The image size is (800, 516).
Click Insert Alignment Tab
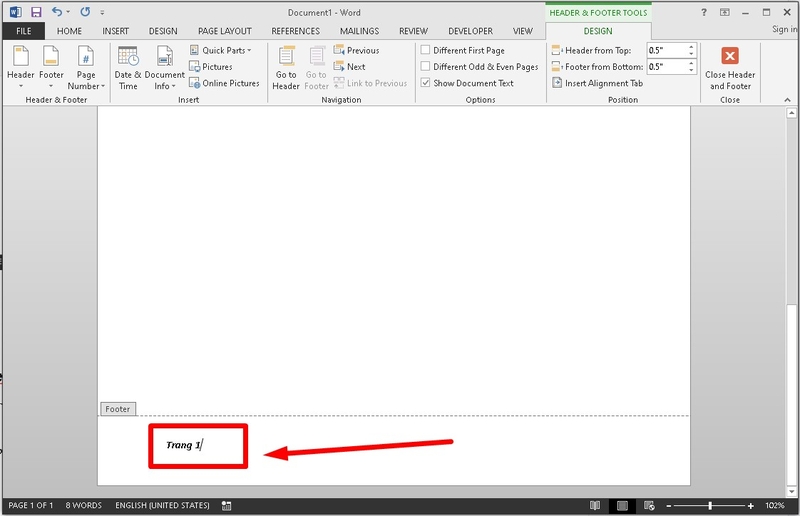(597, 83)
